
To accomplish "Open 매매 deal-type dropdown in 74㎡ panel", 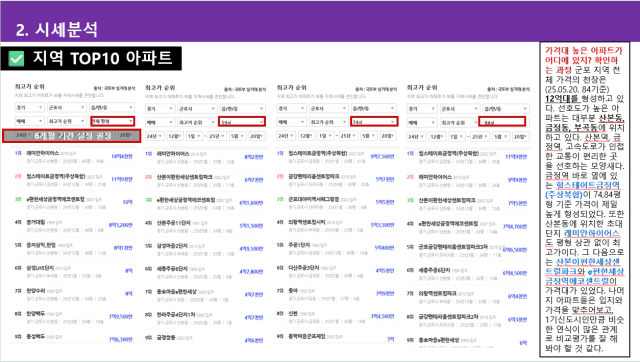I will [x=291, y=122].
